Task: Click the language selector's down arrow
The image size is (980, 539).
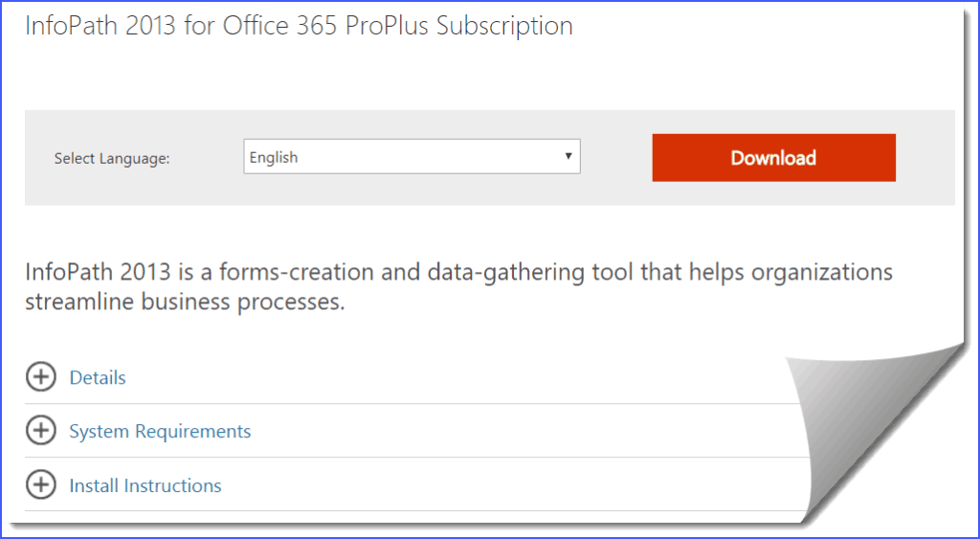Action: point(568,157)
